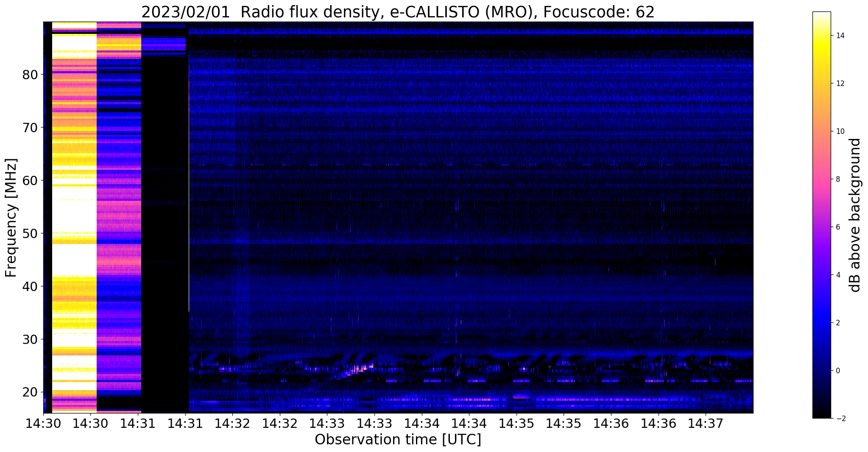Click the 14 tick label on the colorbar
The height and width of the screenshot is (452, 868).
click(x=840, y=36)
